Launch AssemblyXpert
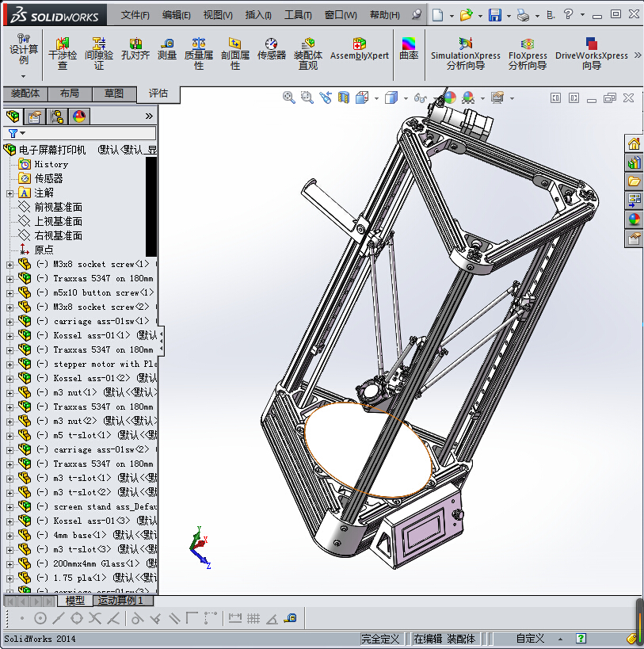 (x=360, y=49)
